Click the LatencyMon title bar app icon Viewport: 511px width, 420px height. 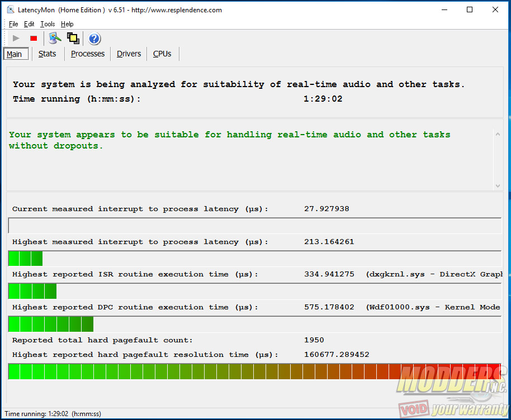(11, 9)
